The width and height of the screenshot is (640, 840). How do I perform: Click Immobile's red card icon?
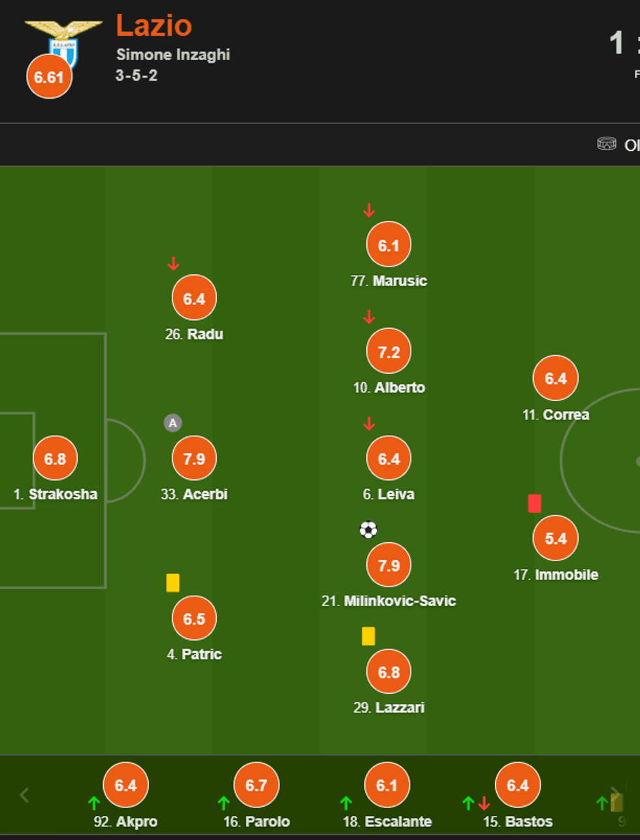(x=534, y=504)
